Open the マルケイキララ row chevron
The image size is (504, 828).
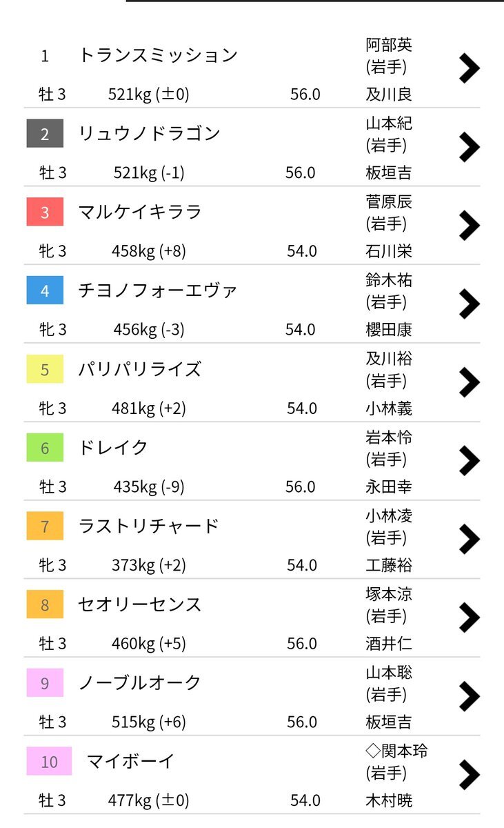click(469, 225)
